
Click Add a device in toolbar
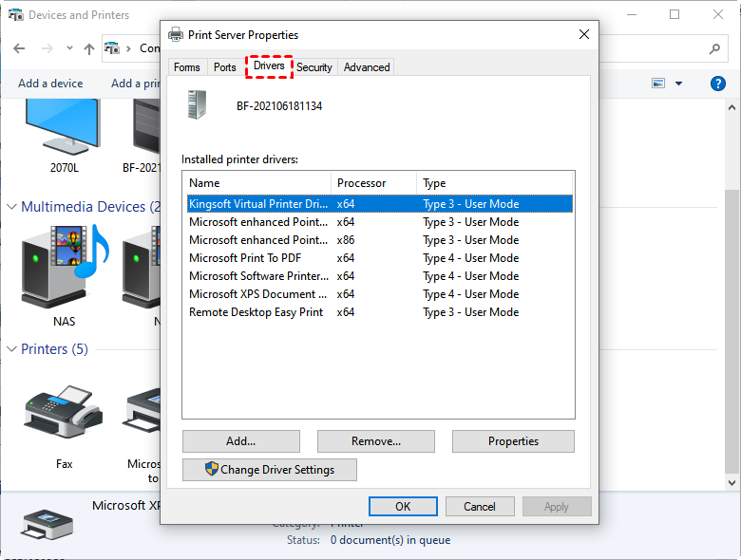pyautogui.click(x=50, y=84)
